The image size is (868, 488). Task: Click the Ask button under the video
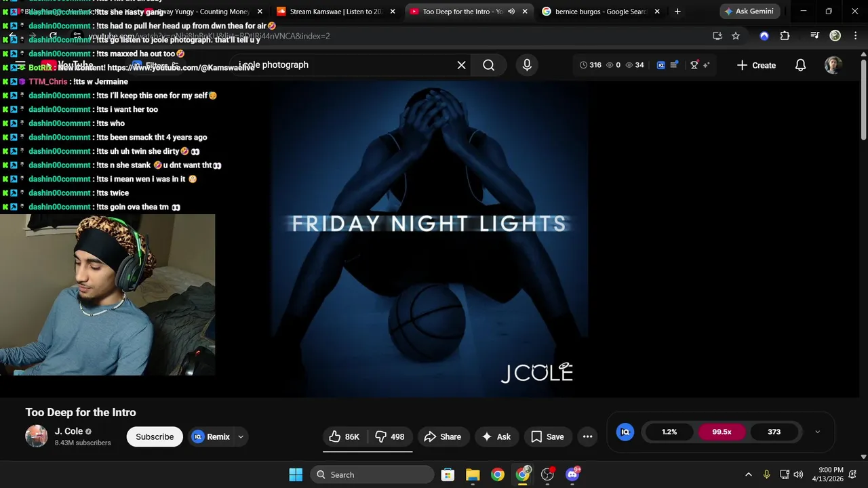click(496, 437)
